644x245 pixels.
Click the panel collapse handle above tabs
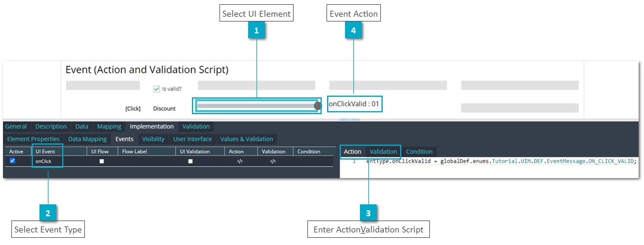[x=350, y=120]
